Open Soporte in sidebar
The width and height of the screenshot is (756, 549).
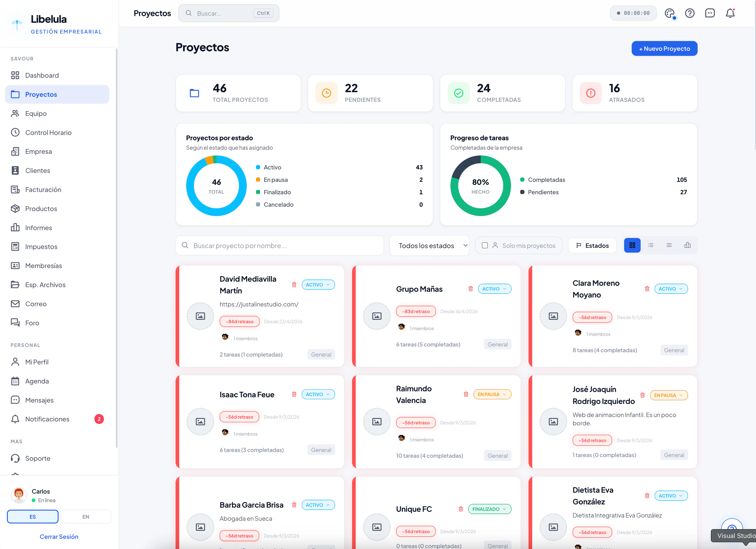point(57,458)
